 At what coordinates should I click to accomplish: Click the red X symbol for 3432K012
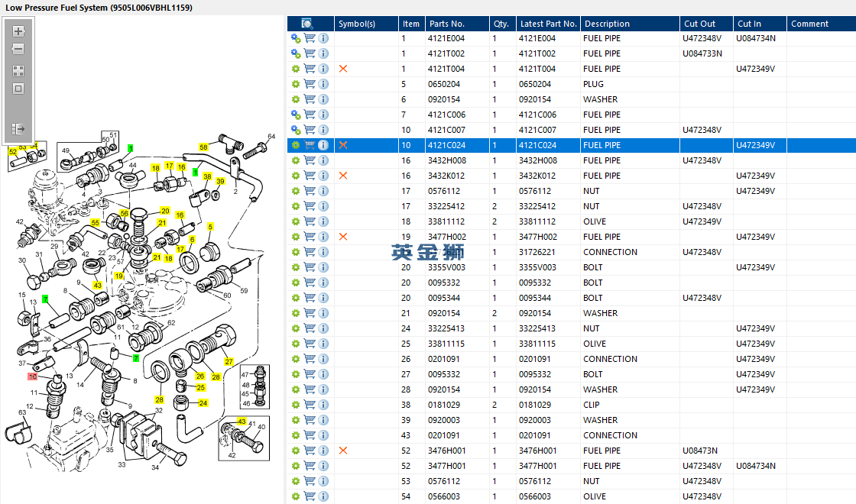343,176
